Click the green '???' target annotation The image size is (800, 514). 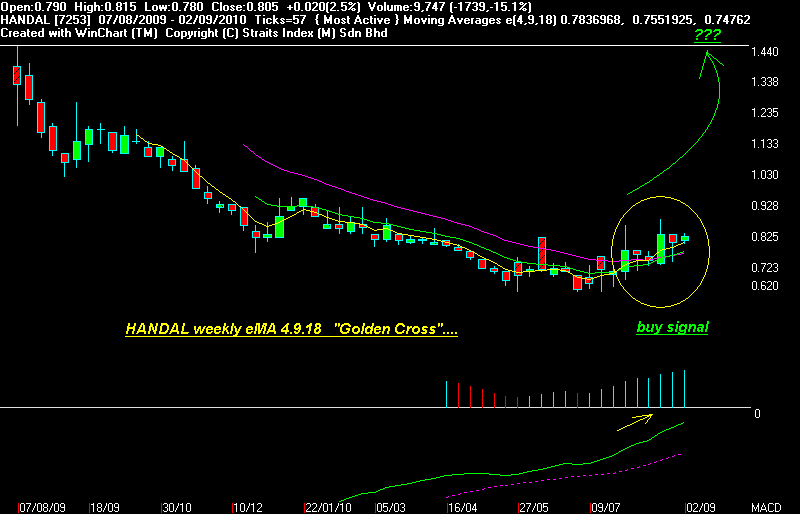[707, 36]
